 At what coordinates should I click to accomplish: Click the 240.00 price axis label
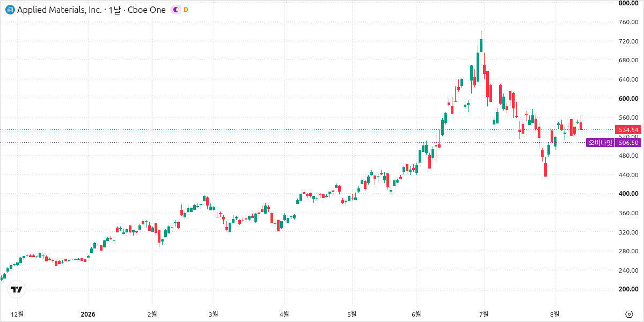tap(628, 270)
